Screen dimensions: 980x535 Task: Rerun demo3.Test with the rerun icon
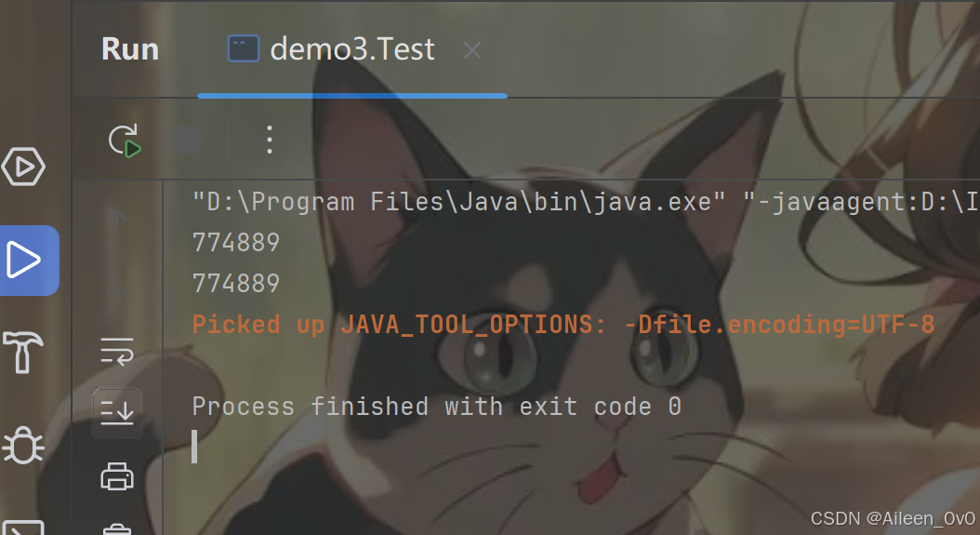point(125,140)
